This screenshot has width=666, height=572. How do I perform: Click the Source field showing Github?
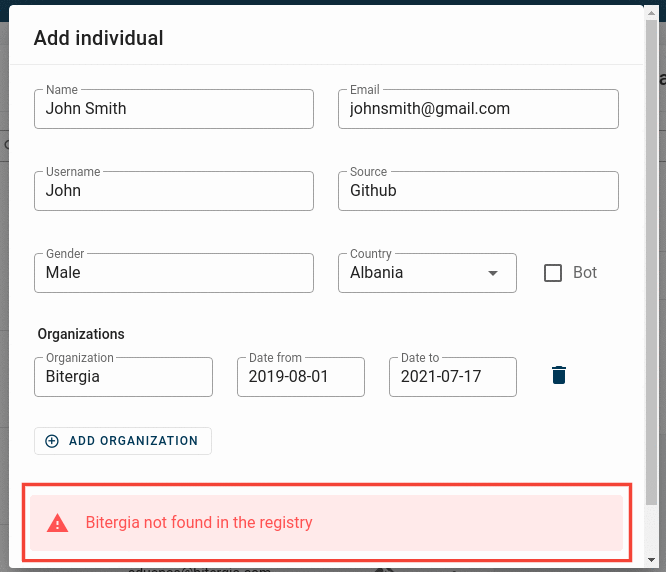[478, 191]
